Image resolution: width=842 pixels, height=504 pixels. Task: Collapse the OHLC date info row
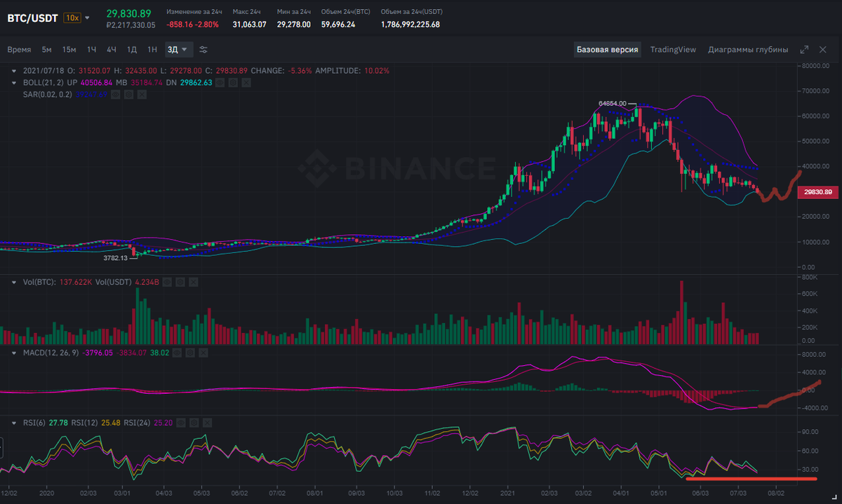pos(14,71)
